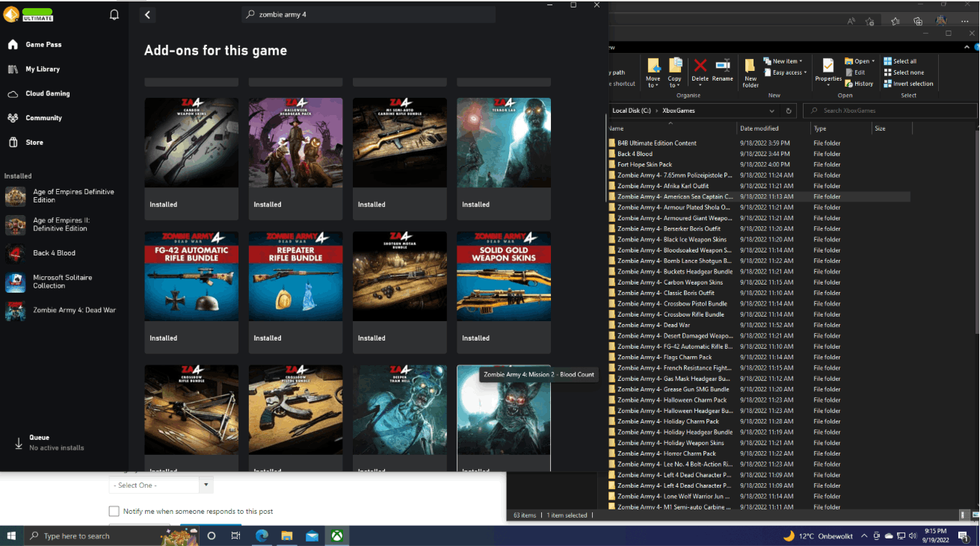This screenshot has height=546, width=980.
Task: Click History in Explorer ribbon
Action: 860,84
